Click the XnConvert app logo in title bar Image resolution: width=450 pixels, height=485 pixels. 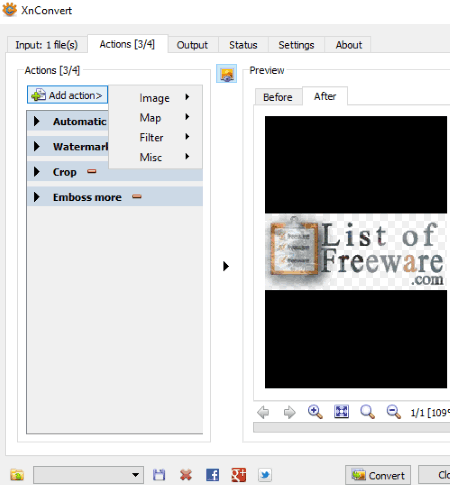pyautogui.click(x=10, y=10)
